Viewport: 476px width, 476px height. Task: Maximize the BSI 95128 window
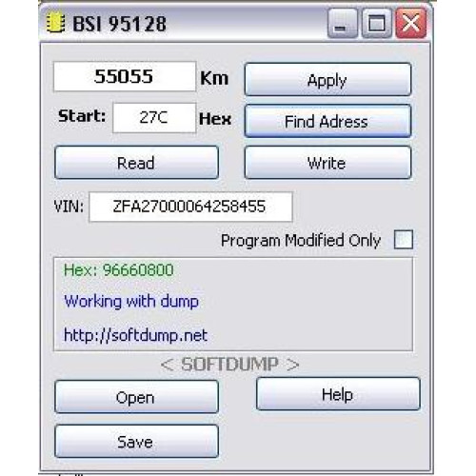[377, 24]
